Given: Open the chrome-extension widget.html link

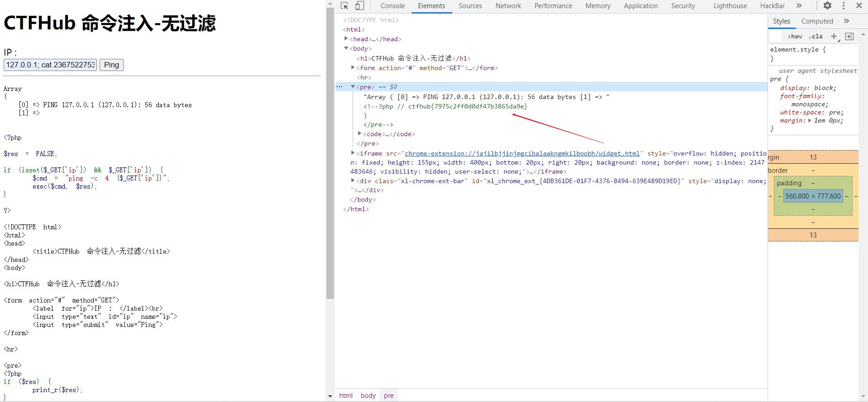Looking at the screenshot, I should pos(522,153).
